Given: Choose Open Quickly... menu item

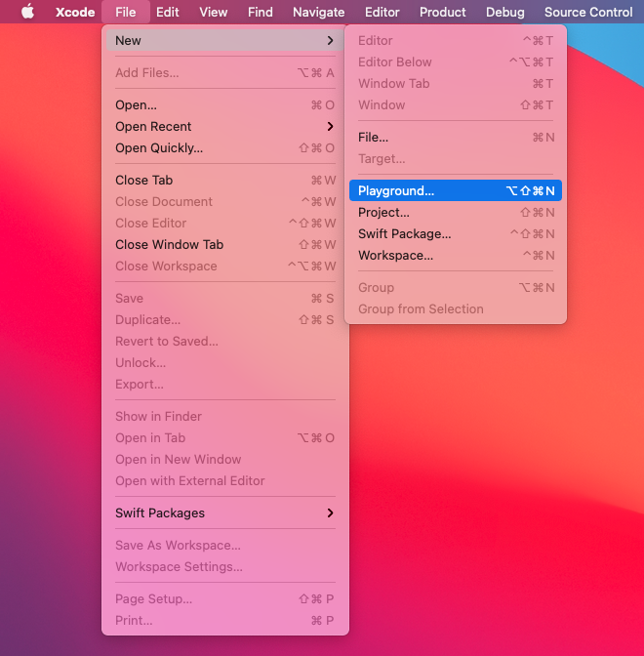Looking at the screenshot, I should tap(225, 148).
